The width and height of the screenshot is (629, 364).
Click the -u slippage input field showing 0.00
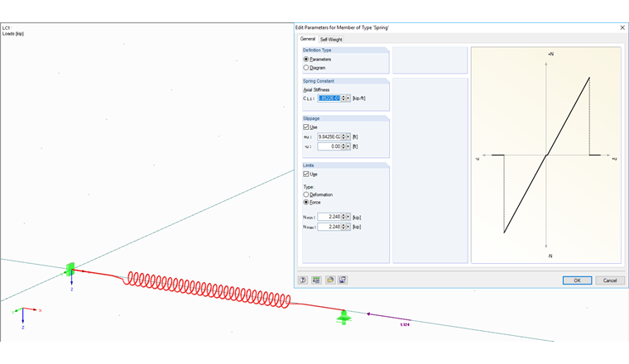(329, 146)
